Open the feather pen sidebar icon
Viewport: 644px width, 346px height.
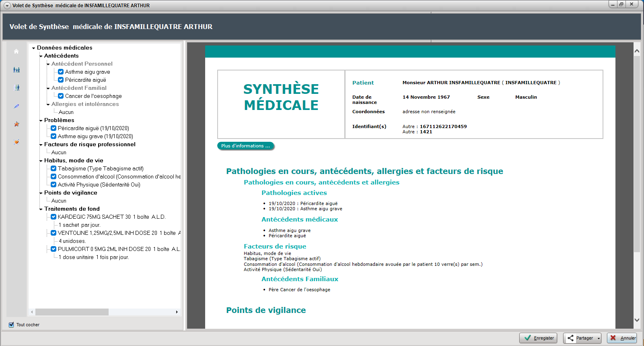pos(16,106)
